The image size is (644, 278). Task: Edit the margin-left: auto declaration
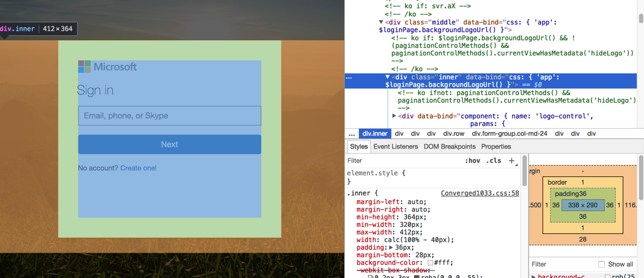pos(392,201)
